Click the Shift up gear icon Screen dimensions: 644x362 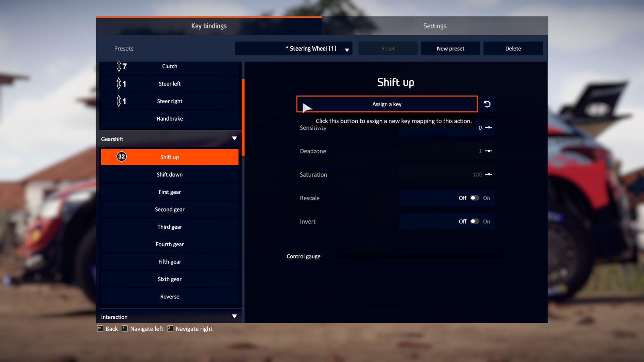[x=122, y=157]
